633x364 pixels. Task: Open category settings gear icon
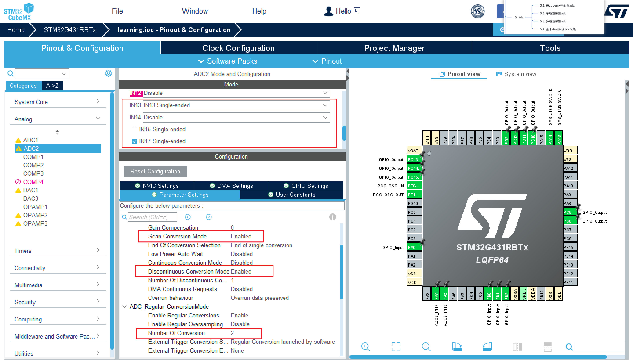(x=108, y=74)
